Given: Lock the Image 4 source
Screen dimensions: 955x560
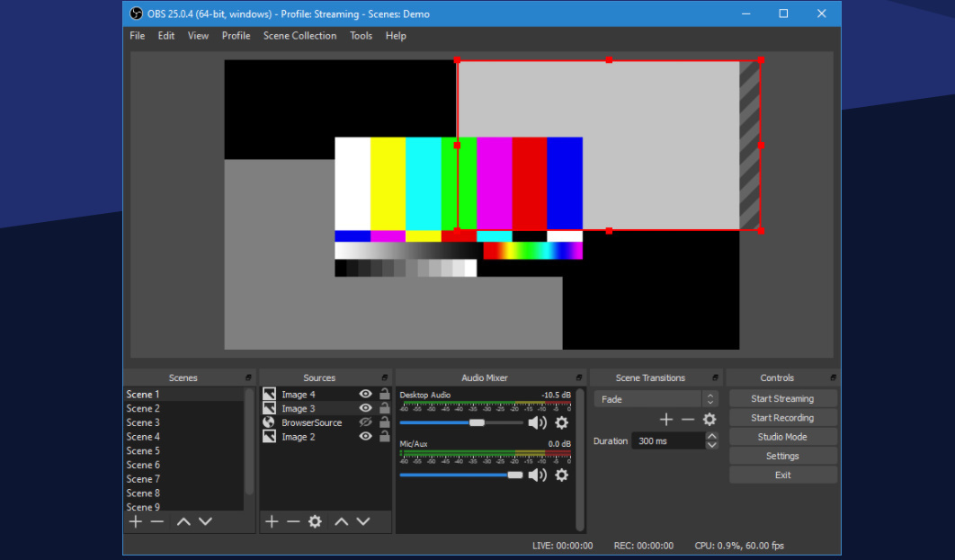Looking at the screenshot, I should coord(384,393).
